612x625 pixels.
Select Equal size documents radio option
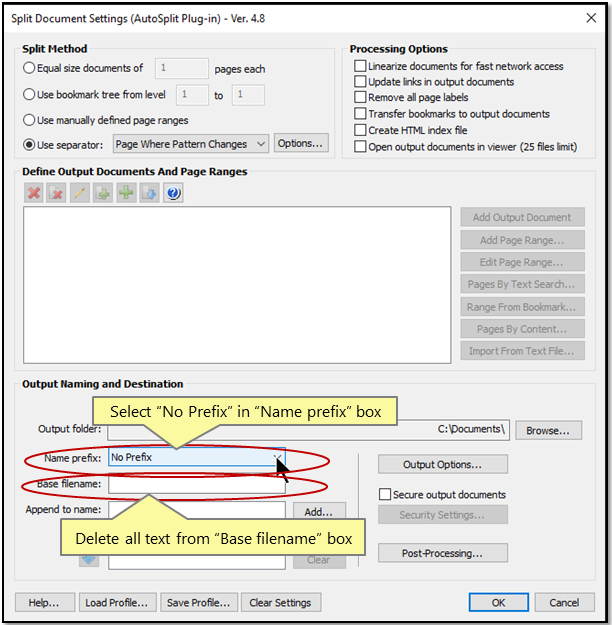coord(29,69)
